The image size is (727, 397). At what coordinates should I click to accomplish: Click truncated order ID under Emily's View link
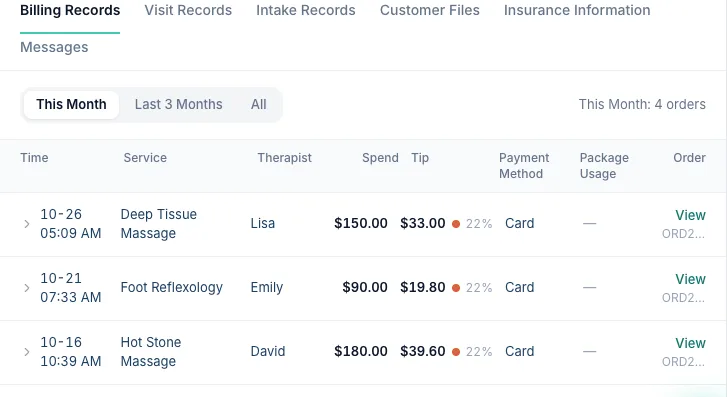click(683, 298)
